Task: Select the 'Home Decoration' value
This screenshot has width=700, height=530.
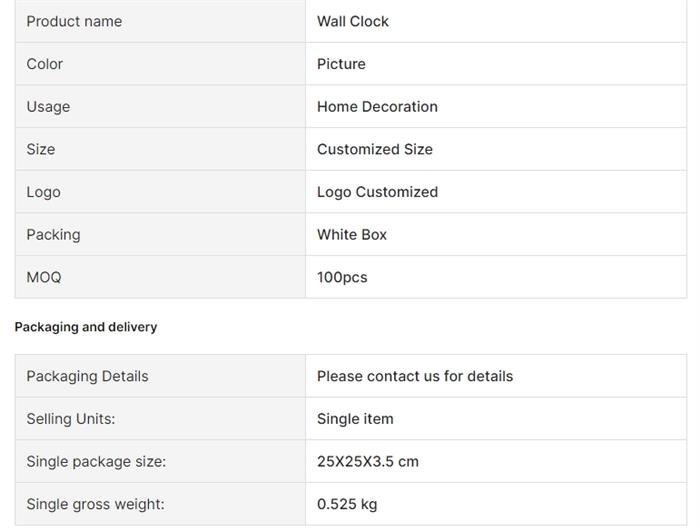Action: [x=377, y=107]
